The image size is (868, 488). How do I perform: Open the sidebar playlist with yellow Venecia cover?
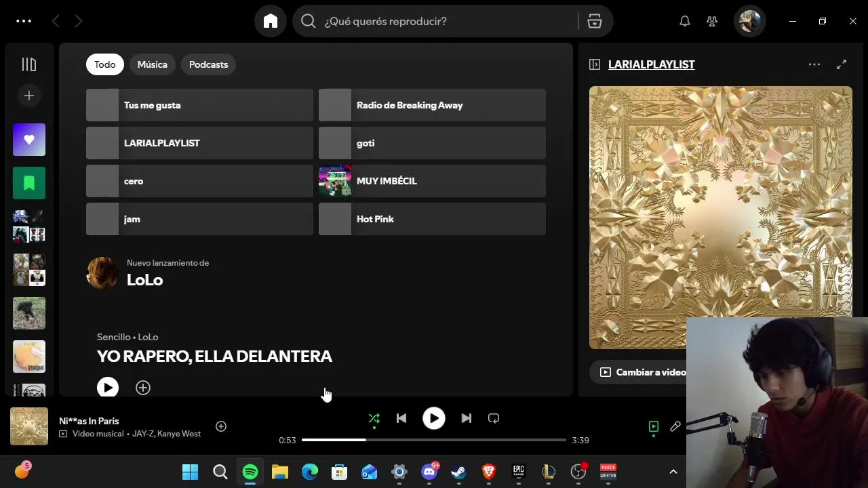29,357
